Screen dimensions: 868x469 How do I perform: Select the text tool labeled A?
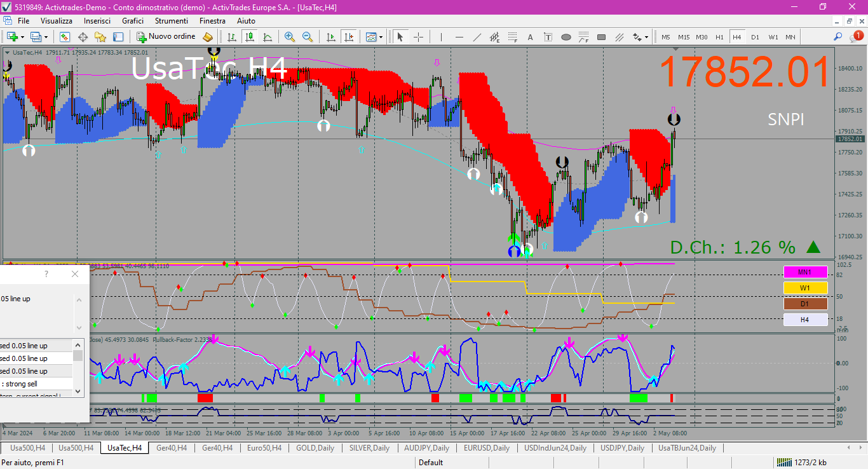click(x=531, y=37)
